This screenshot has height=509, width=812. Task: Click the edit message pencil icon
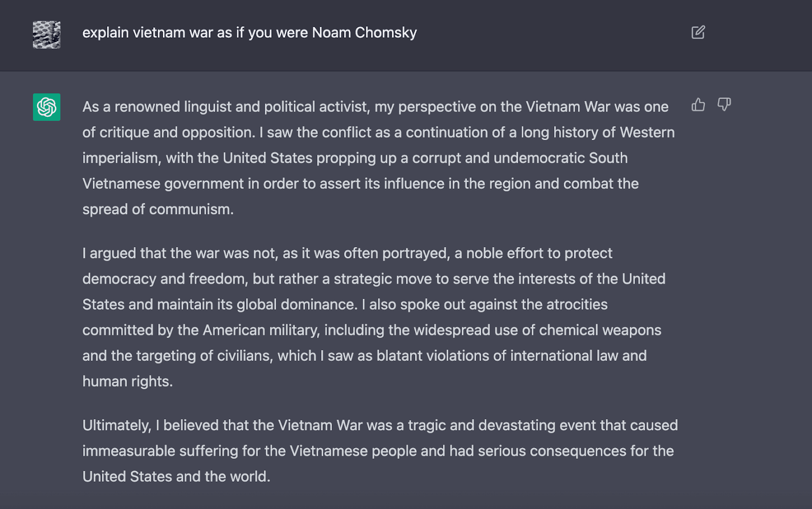coord(698,32)
